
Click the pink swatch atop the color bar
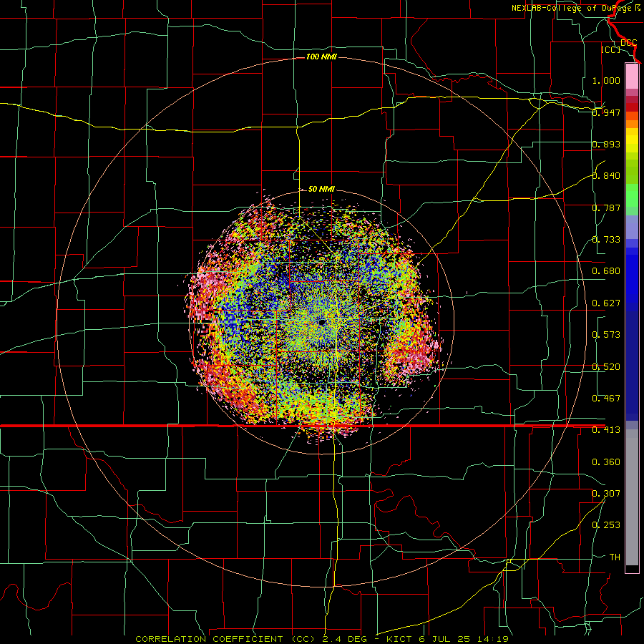tap(632, 76)
